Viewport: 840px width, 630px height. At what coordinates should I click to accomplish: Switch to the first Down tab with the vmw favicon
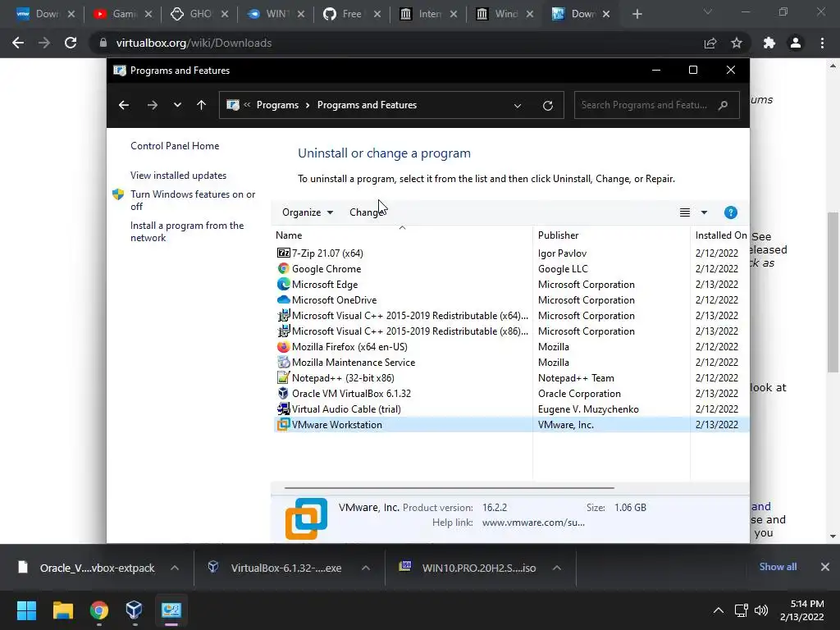point(46,15)
